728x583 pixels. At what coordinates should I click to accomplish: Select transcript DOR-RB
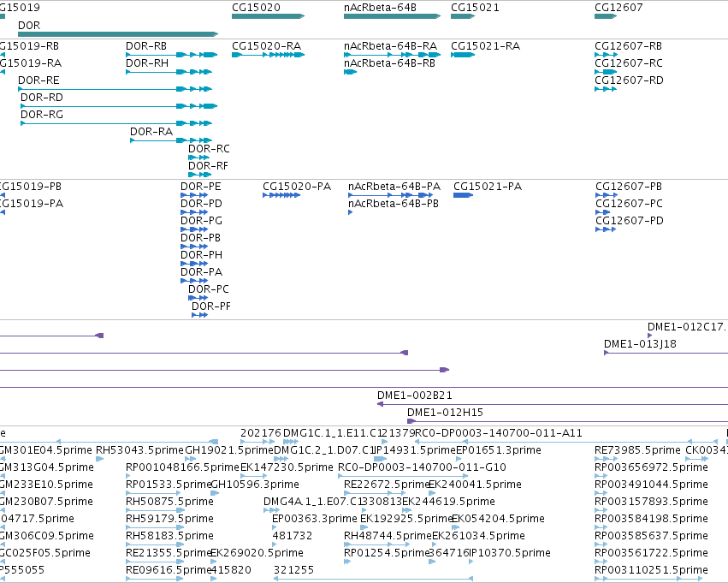click(172, 55)
